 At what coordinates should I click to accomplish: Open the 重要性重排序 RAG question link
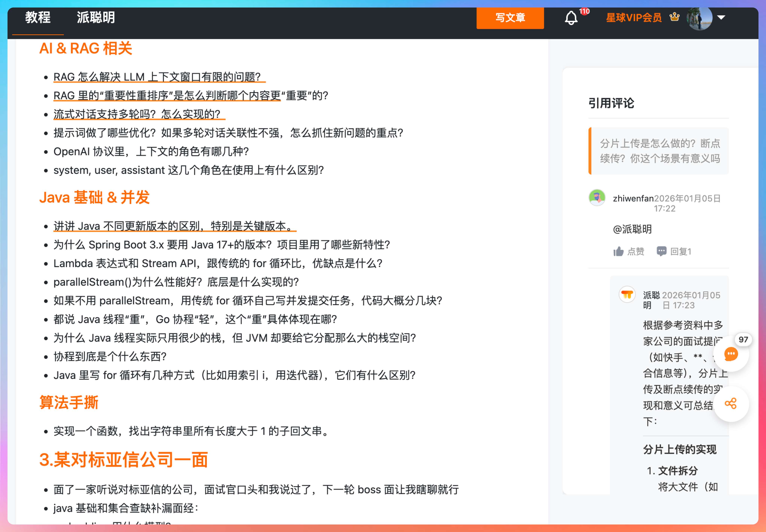point(167,96)
